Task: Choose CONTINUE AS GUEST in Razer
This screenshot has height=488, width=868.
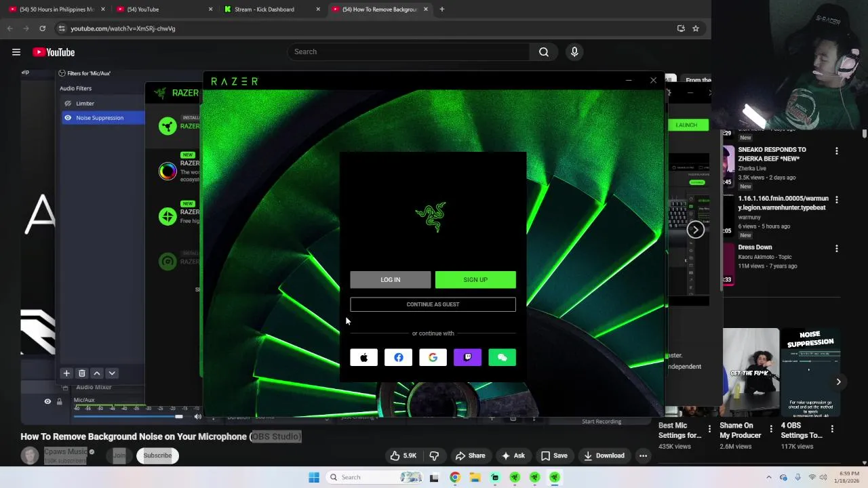Action: (433, 304)
